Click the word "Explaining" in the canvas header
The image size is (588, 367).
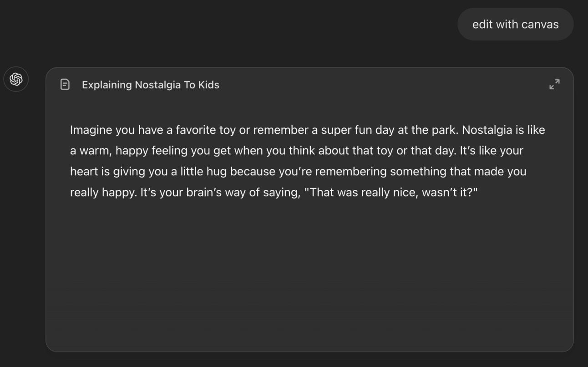[107, 85]
